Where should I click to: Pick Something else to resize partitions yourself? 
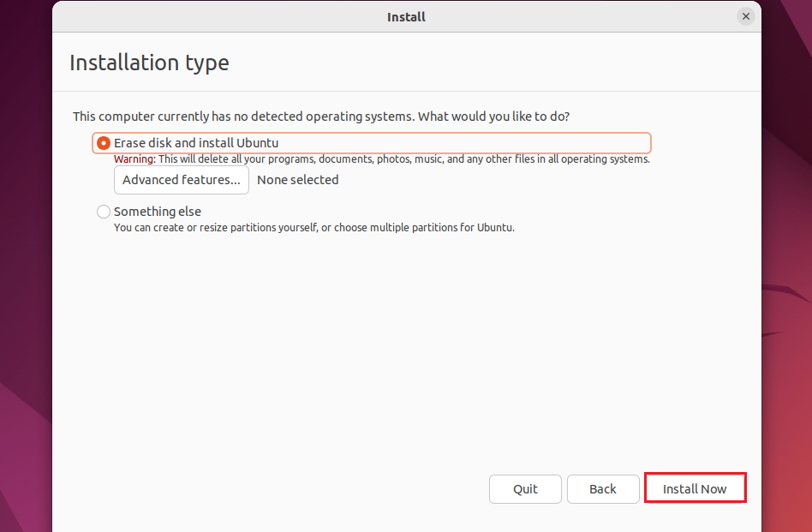point(158,212)
